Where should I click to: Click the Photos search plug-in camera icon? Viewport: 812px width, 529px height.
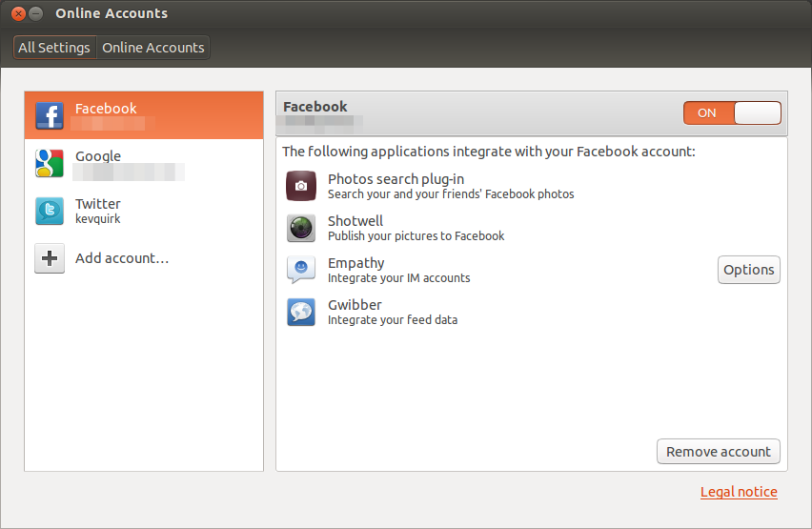pos(301,186)
